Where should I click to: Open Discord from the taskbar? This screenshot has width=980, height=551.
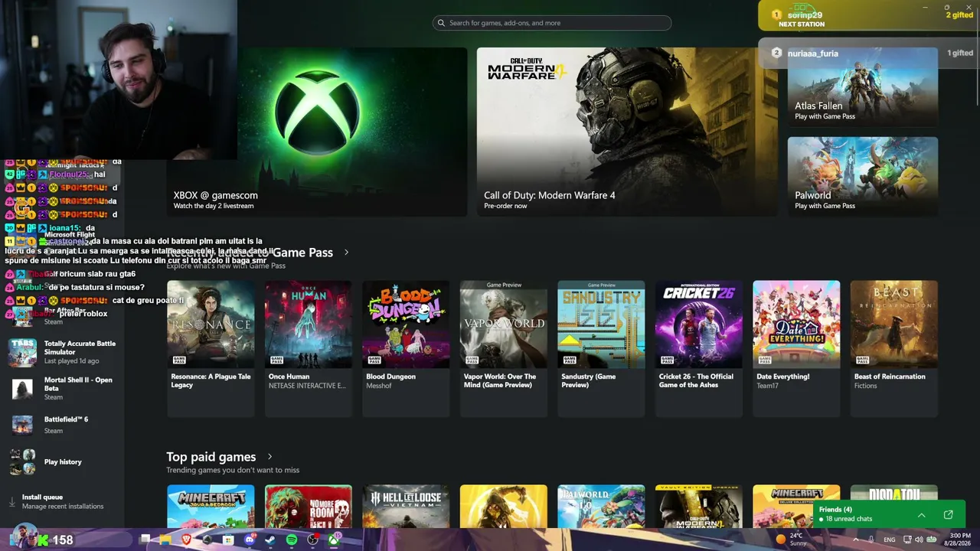pyautogui.click(x=249, y=540)
